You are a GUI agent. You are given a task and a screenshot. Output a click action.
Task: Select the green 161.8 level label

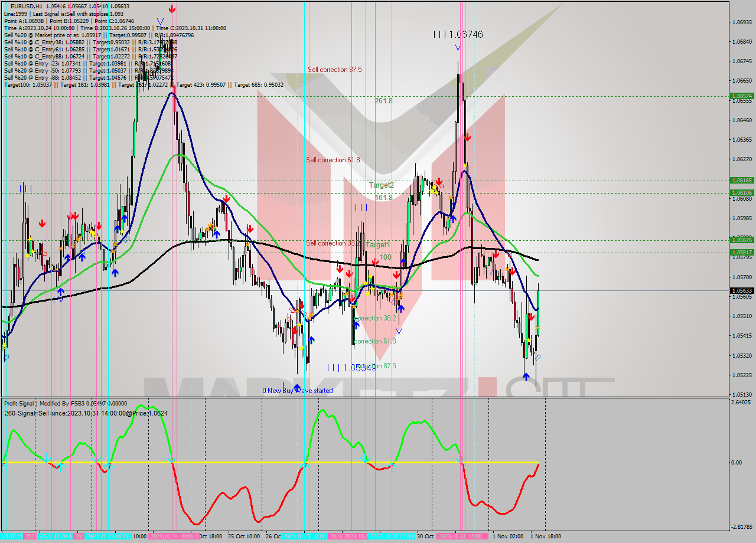click(x=383, y=198)
